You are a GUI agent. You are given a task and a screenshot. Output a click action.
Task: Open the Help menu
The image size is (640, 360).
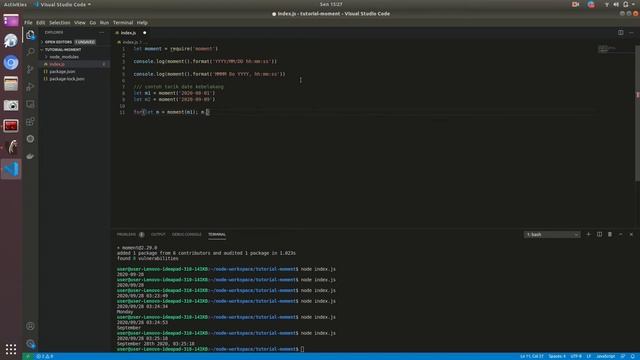[x=142, y=22]
